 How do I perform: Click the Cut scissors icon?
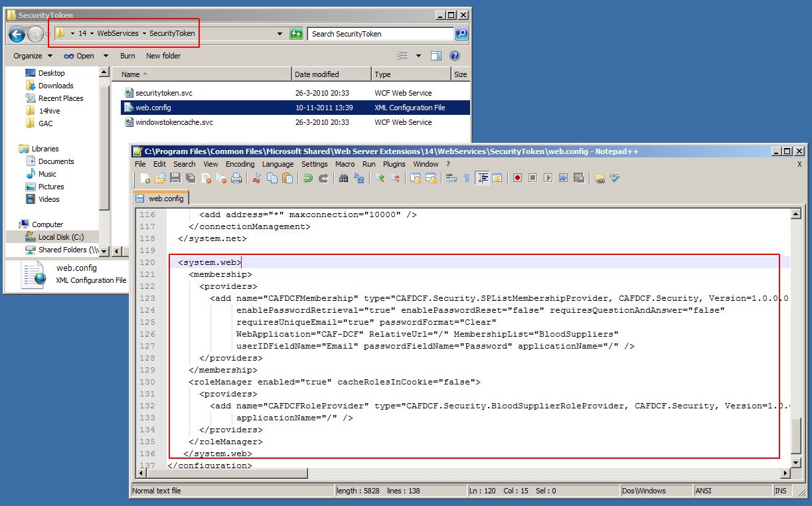pos(256,178)
